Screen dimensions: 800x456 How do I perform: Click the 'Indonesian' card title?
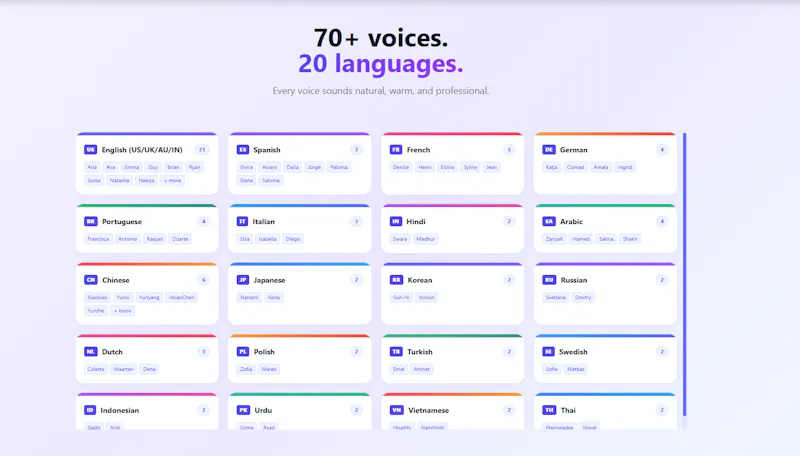[x=119, y=410]
